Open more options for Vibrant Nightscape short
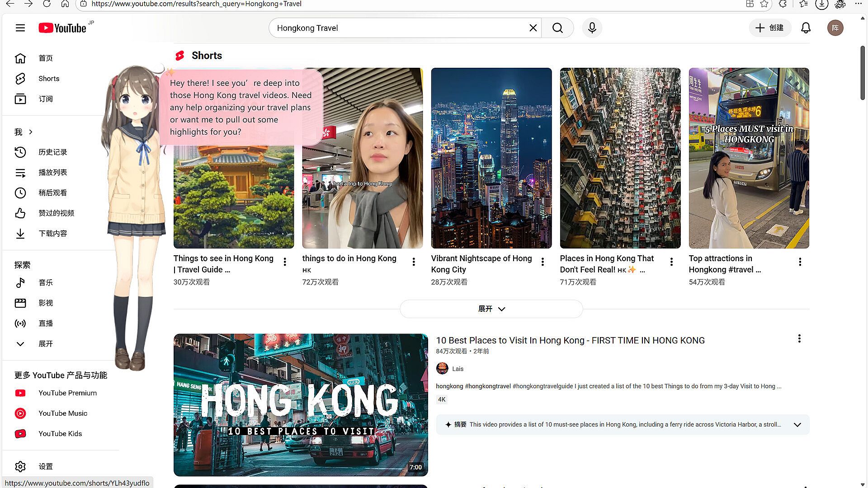Viewport: 868px width, 488px height. pyautogui.click(x=542, y=262)
